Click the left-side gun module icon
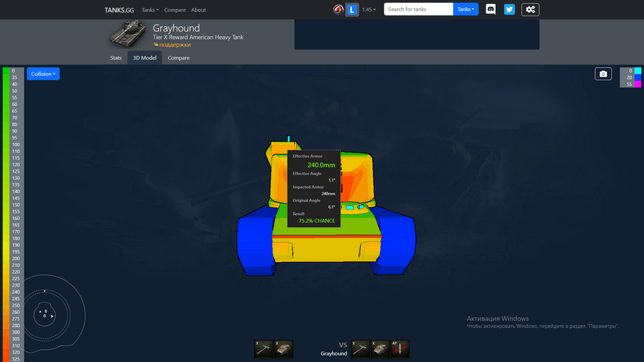644x362 pixels. tap(263, 349)
